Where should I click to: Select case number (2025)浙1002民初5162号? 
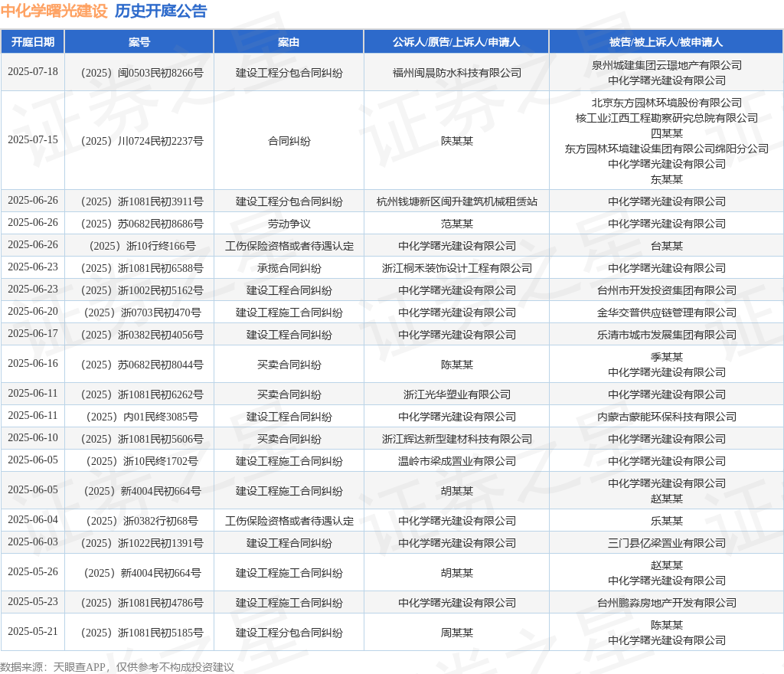[142, 290]
